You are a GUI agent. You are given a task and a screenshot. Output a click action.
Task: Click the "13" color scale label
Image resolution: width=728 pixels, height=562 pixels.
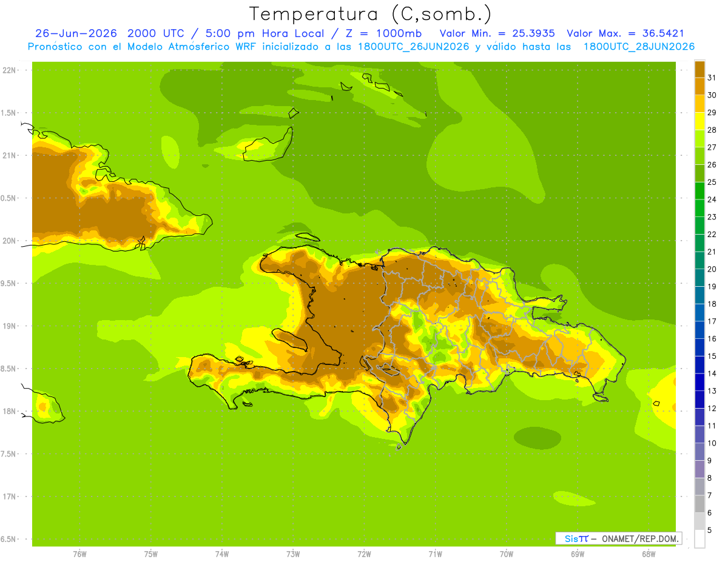(712, 391)
